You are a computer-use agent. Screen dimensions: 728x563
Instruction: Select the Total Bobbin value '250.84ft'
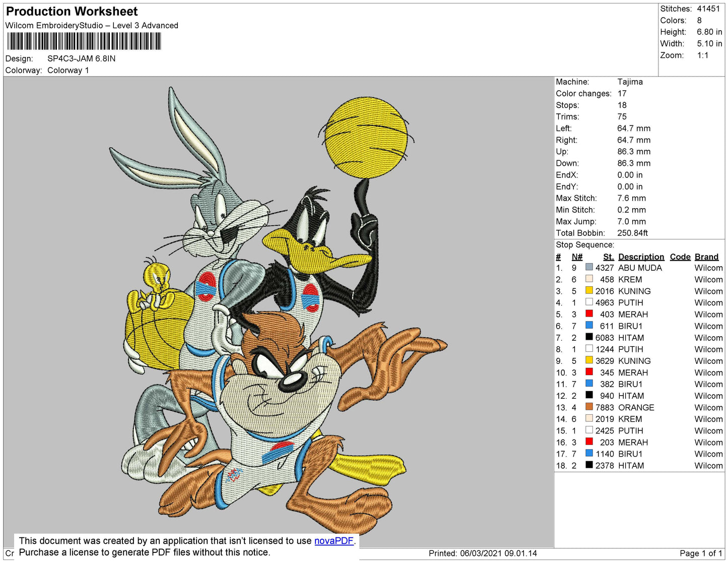click(632, 233)
